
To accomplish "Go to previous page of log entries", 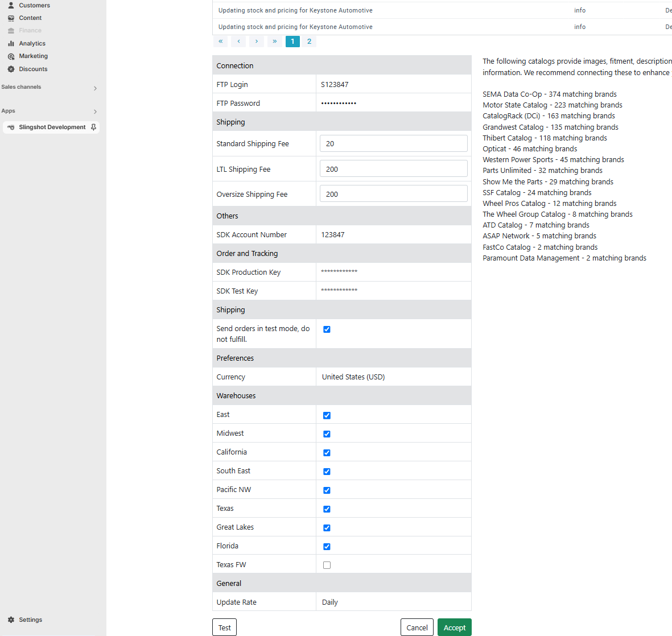I will pyautogui.click(x=239, y=42).
